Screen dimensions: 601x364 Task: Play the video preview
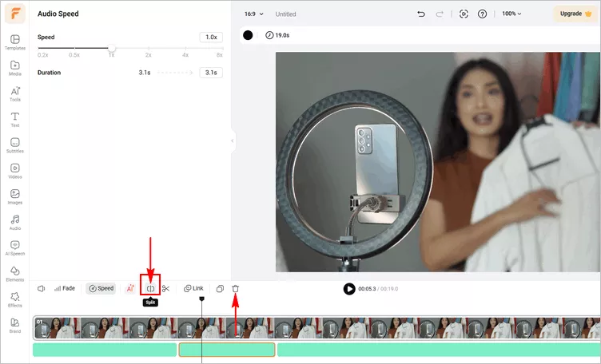click(349, 289)
